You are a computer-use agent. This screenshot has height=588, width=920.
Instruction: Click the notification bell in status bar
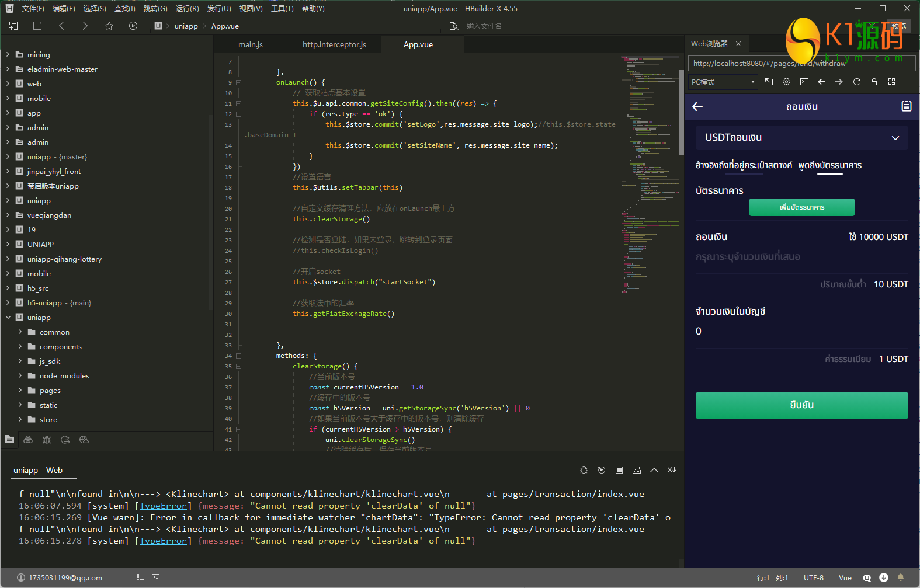[901, 577]
